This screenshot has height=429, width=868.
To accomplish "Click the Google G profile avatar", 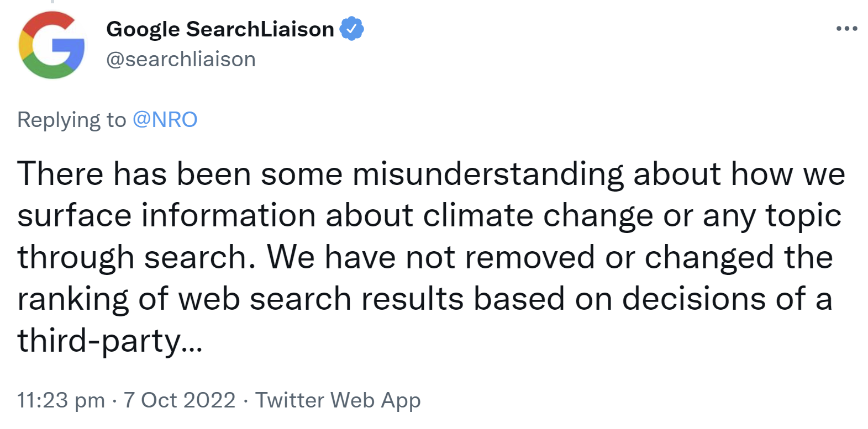I will coord(51,45).
